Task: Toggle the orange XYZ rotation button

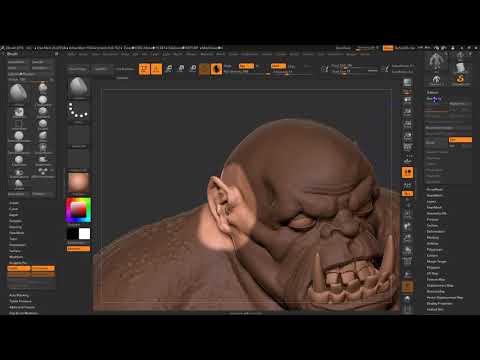Action: pyautogui.click(x=407, y=194)
